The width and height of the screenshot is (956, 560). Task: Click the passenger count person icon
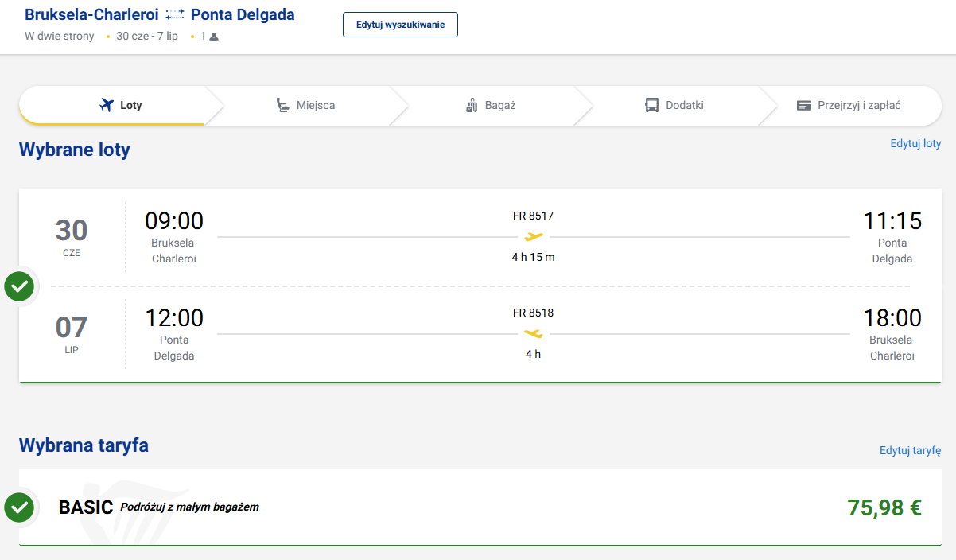[214, 37]
